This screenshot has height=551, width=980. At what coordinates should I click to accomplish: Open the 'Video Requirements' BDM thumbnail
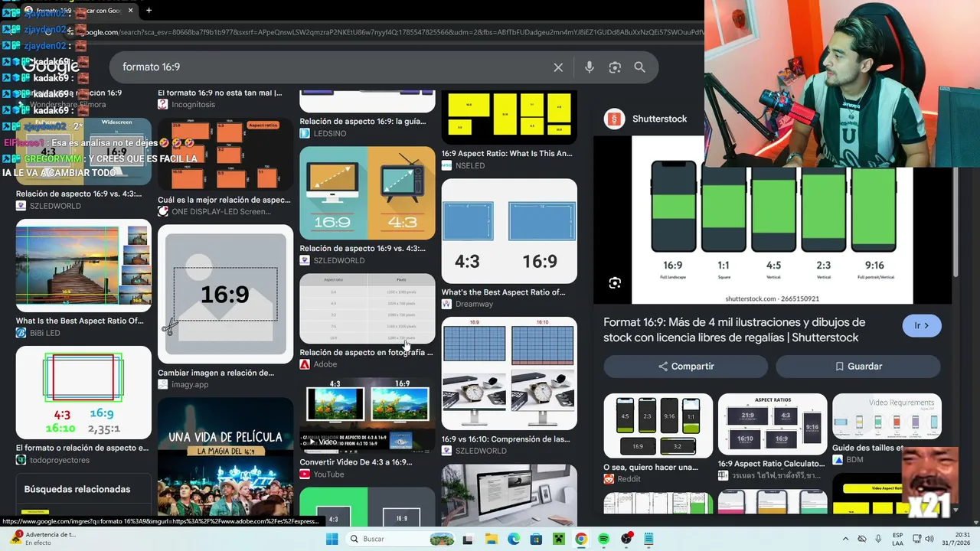[887, 416]
